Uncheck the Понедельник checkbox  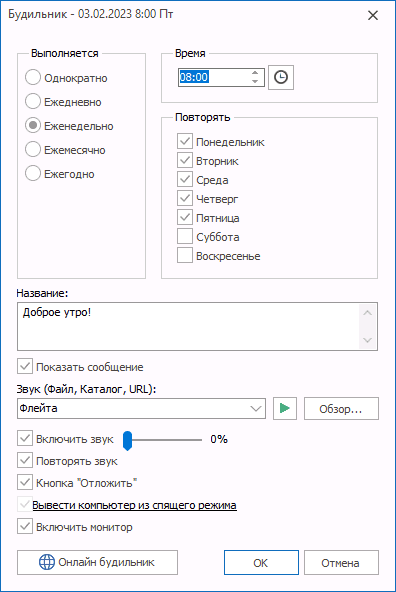click(185, 142)
